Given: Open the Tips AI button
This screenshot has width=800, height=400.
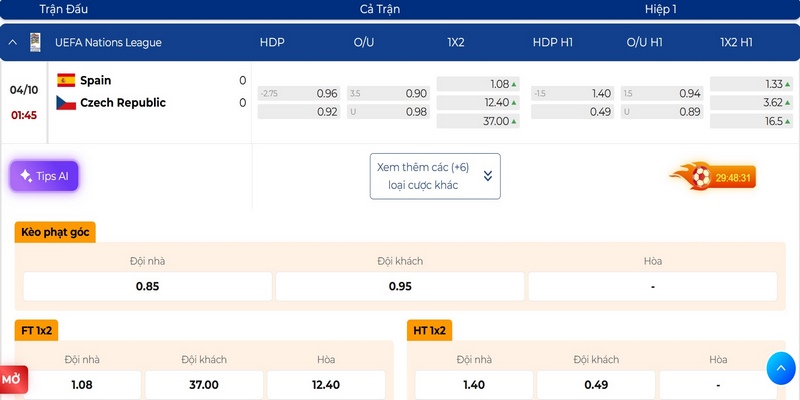Looking at the screenshot, I should [x=44, y=176].
